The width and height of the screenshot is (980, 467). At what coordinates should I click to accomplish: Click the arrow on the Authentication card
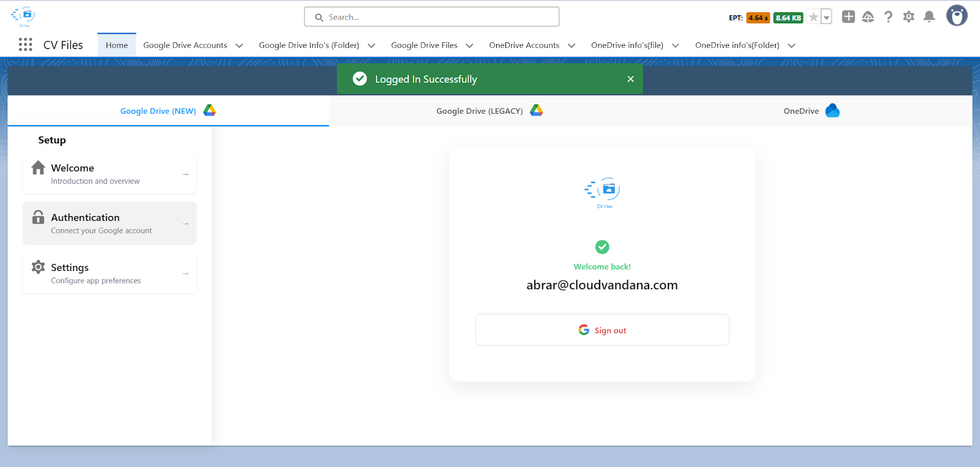(185, 224)
